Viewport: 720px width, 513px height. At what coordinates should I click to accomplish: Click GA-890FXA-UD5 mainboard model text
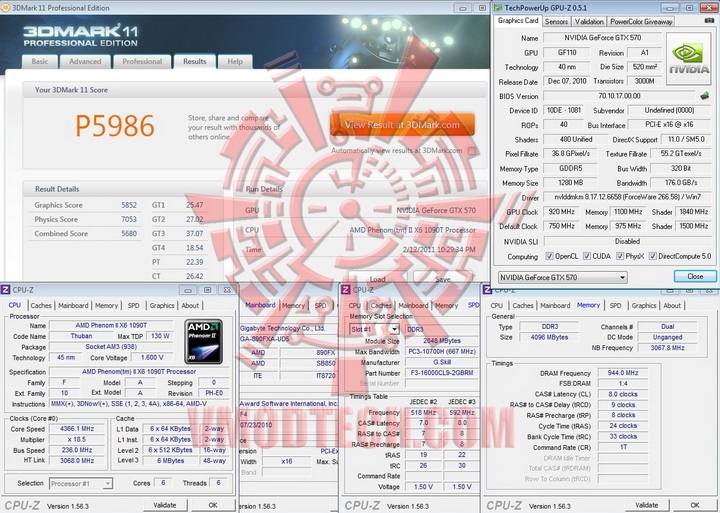pos(265,339)
